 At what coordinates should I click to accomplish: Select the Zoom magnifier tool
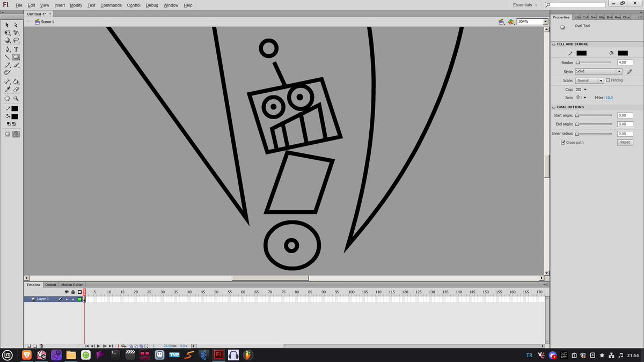16,98
